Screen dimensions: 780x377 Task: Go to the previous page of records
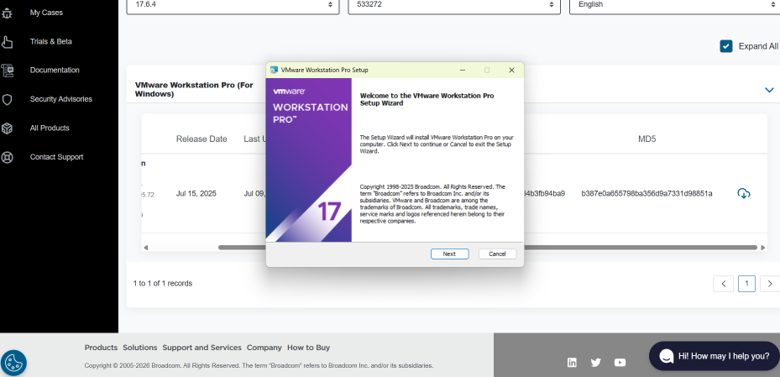tap(723, 283)
